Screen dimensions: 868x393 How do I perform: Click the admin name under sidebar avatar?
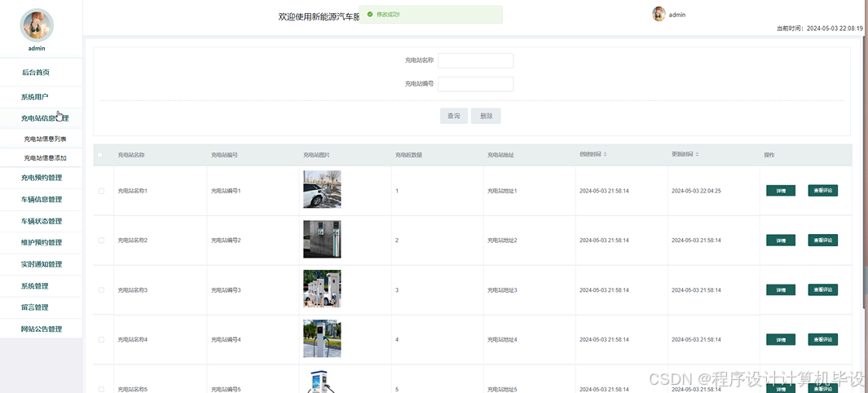click(37, 49)
